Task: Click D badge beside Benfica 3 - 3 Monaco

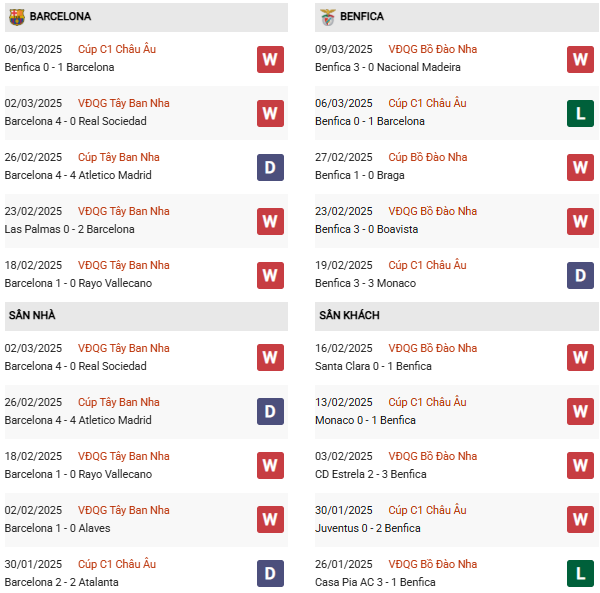Action: (580, 274)
